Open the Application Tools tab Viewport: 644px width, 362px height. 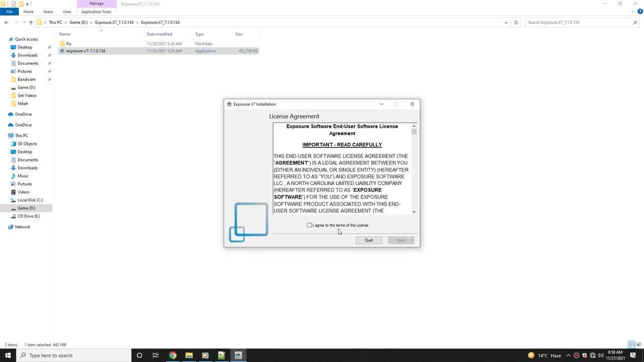pyautogui.click(x=96, y=12)
